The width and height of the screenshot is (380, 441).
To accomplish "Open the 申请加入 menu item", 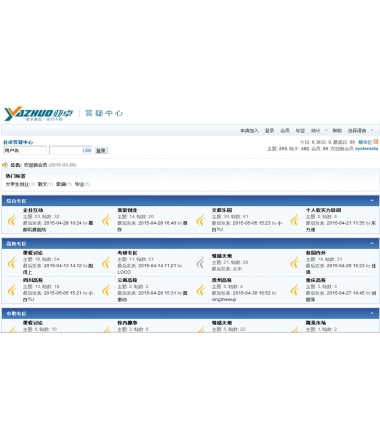I will click(249, 131).
